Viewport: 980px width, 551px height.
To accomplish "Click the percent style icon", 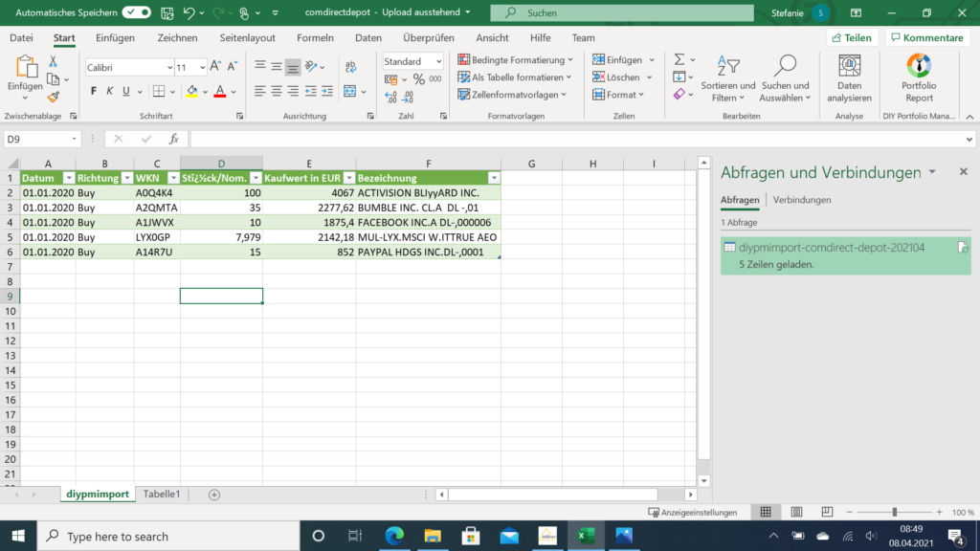I will coord(419,79).
